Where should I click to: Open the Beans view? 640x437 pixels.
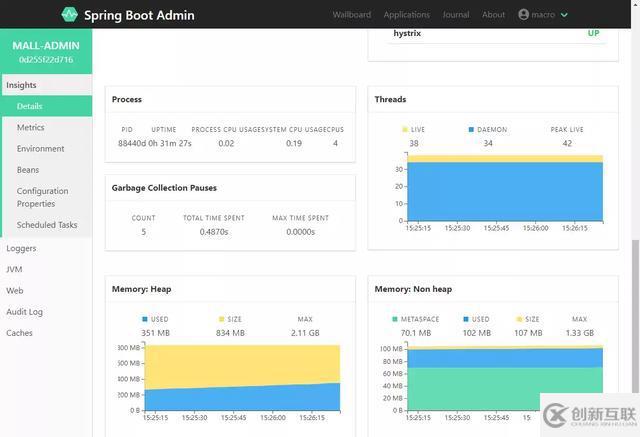click(28, 170)
